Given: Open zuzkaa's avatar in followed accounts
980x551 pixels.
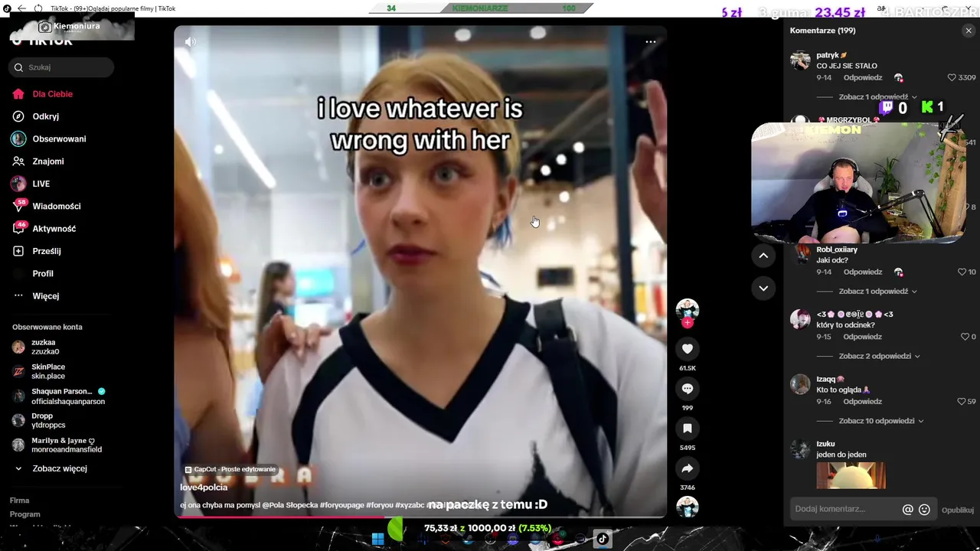Looking at the screenshot, I should pos(18,347).
